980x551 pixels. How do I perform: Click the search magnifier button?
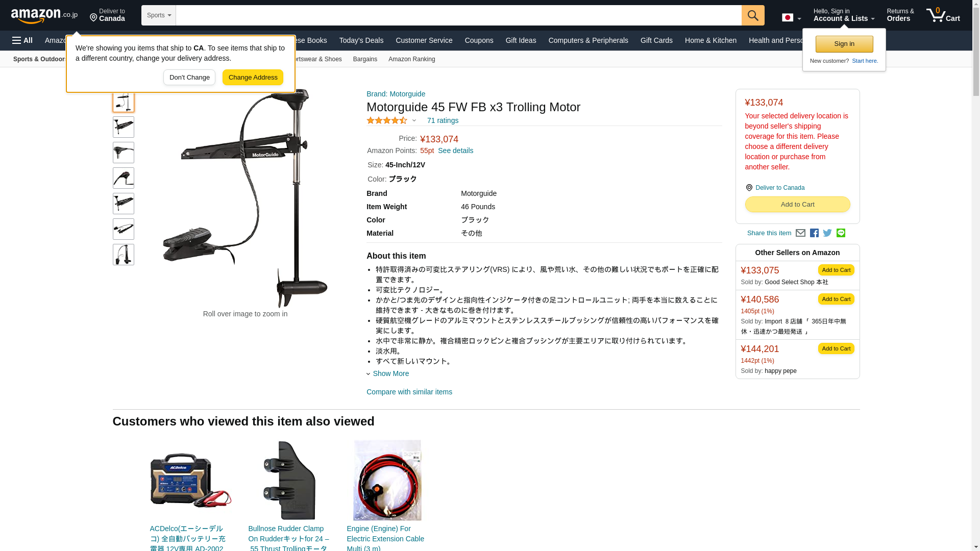point(753,15)
